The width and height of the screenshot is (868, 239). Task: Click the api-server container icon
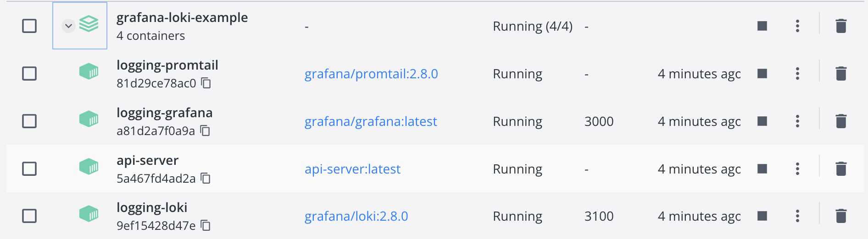89,167
